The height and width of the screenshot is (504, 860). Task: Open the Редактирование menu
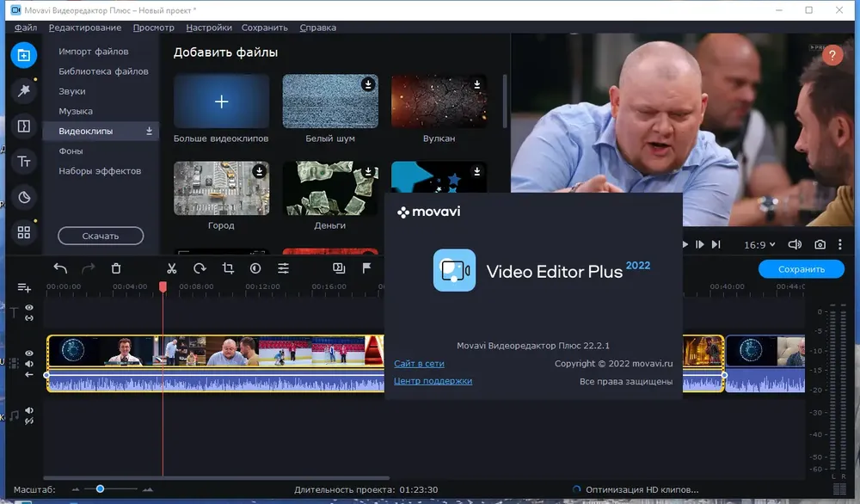click(x=85, y=28)
